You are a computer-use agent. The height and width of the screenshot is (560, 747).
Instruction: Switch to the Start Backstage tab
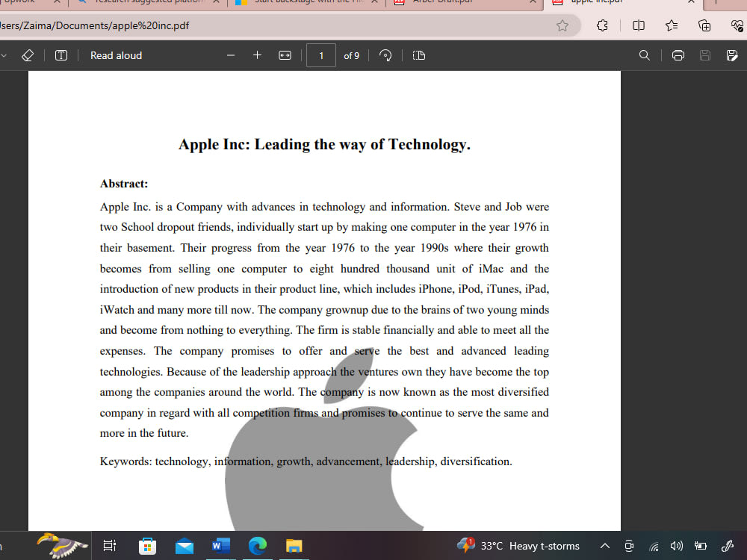(309, 2)
